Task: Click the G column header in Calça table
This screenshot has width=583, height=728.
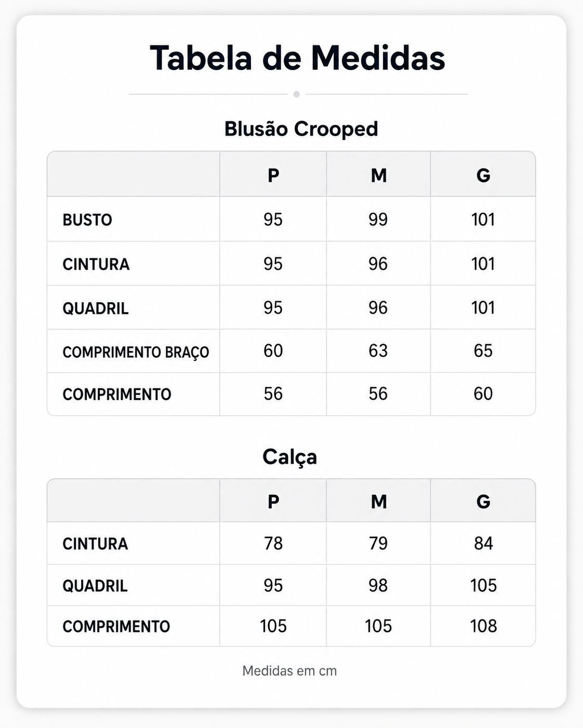Action: click(483, 502)
